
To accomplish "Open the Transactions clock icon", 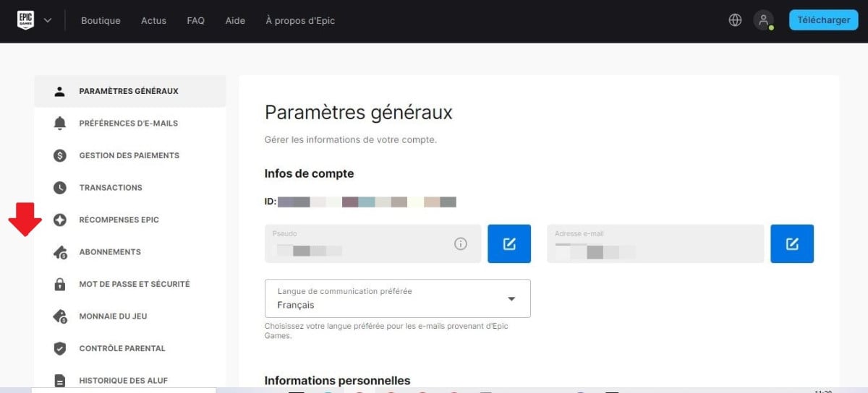I will 60,188.
